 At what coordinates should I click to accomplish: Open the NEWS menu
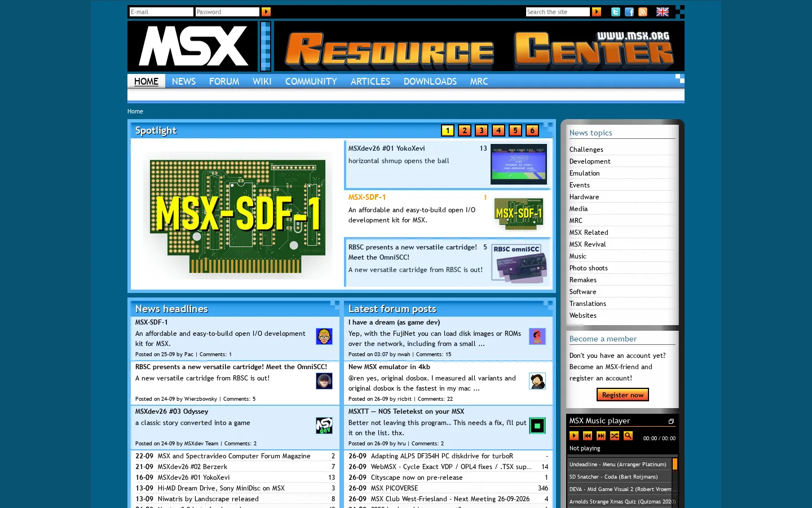(184, 81)
